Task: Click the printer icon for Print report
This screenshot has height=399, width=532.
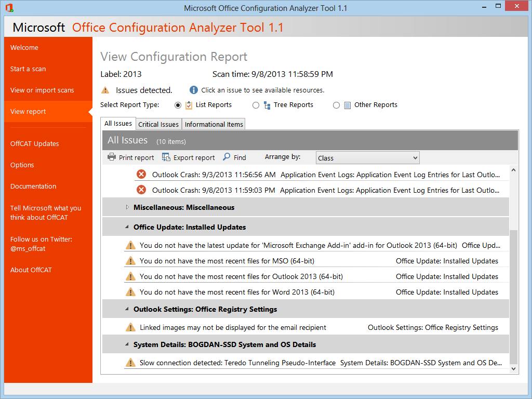Action: pyautogui.click(x=112, y=157)
